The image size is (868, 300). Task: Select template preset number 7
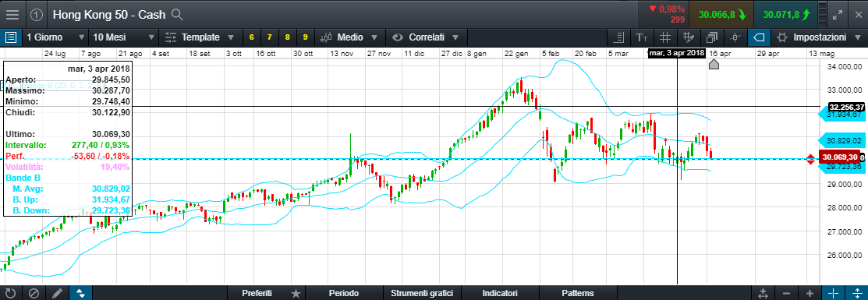click(270, 37)
